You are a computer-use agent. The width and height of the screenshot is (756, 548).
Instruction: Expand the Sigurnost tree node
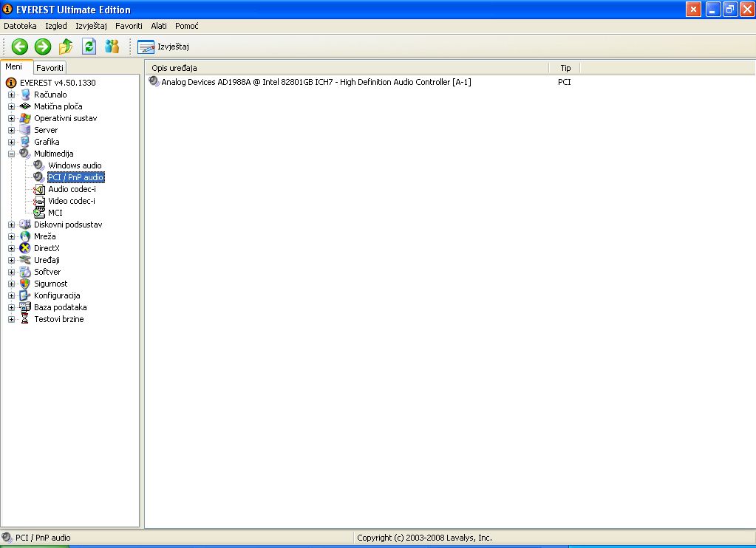point(12,284)
